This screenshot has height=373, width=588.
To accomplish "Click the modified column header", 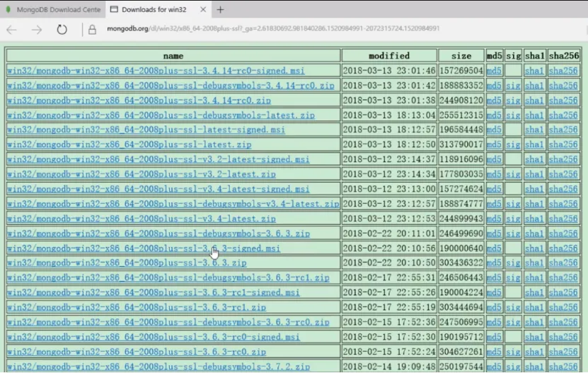I will click(389, 55).
